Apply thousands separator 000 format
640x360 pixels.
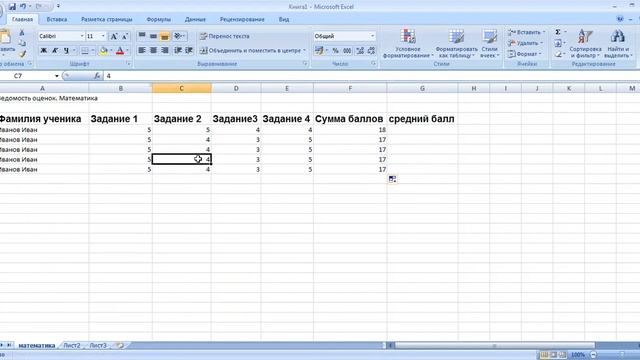pos(347,51)
